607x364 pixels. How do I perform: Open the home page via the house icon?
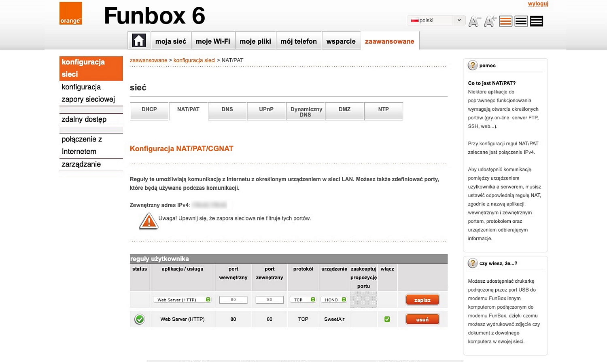[x=138, y=40]
